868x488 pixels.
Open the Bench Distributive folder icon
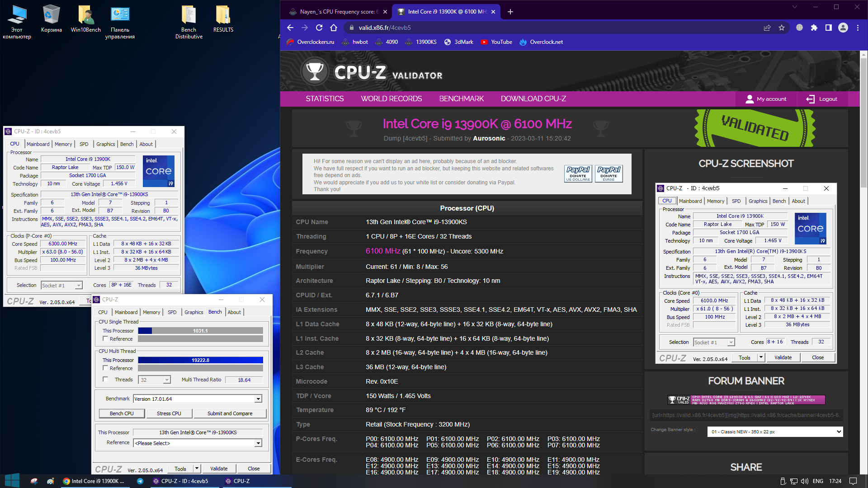tap(189, 22)
